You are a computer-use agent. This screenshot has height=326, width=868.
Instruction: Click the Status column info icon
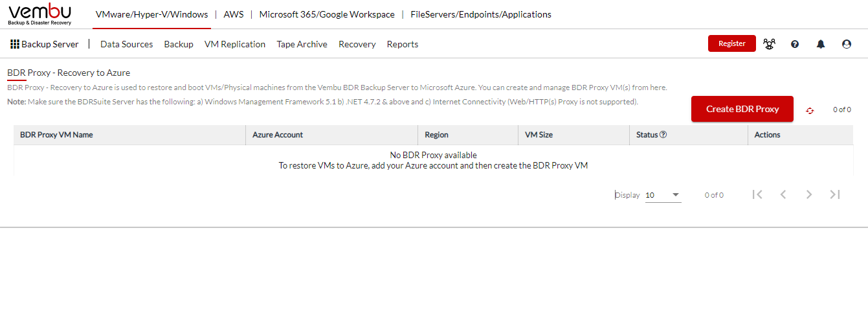tap(663, 135)
